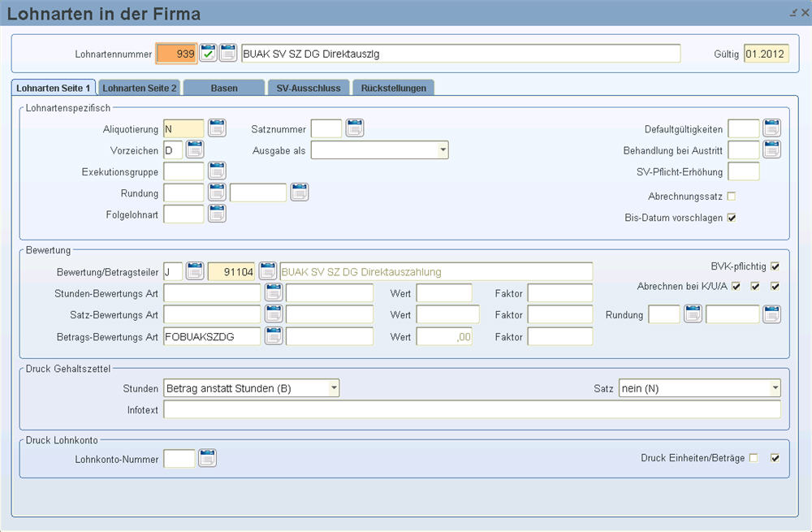Click into the Infotext input field
This screenshot has height=532, width=812.
pos(471,409)
